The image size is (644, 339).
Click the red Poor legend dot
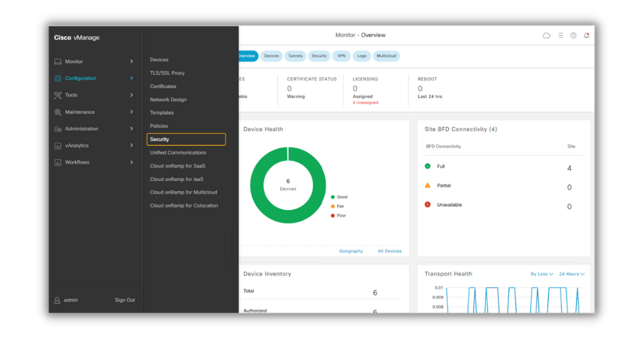pyautogui.click(x=333, y=216)
